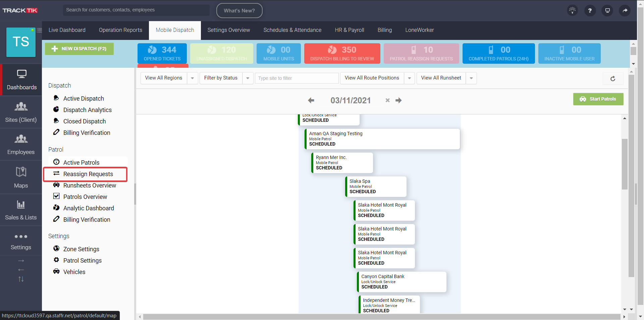
Task: Click the right arrow sidebar expand icon
Action: (21, 261)
